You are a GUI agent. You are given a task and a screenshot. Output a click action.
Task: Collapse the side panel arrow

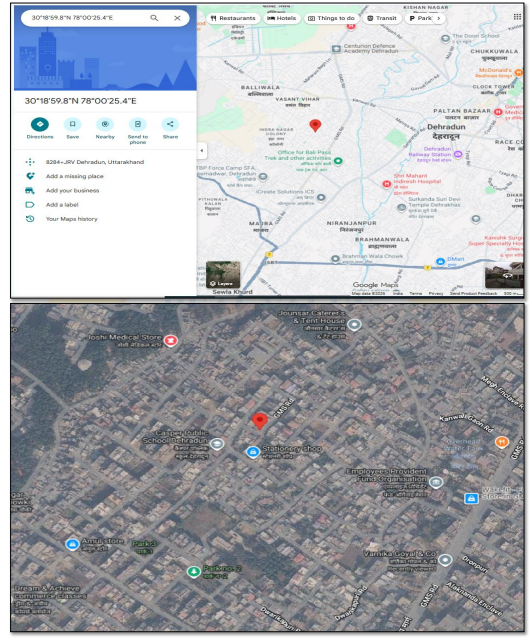(202, 150)
